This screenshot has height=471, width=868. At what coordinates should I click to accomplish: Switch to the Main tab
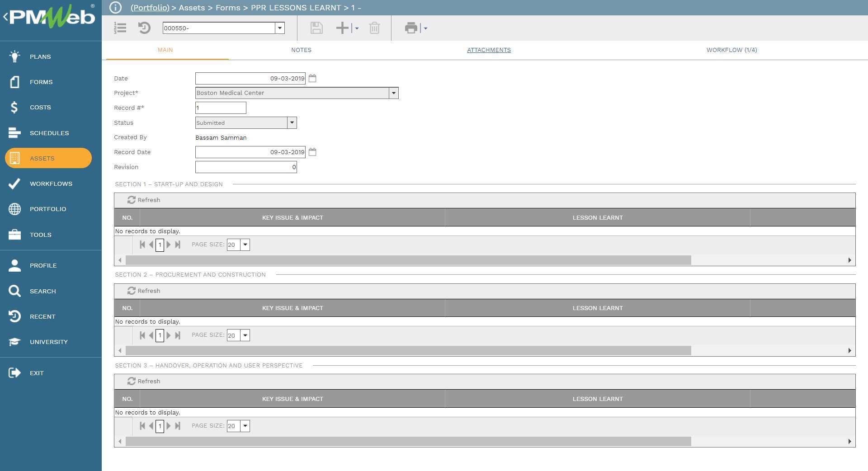click(x=165, y=50)
